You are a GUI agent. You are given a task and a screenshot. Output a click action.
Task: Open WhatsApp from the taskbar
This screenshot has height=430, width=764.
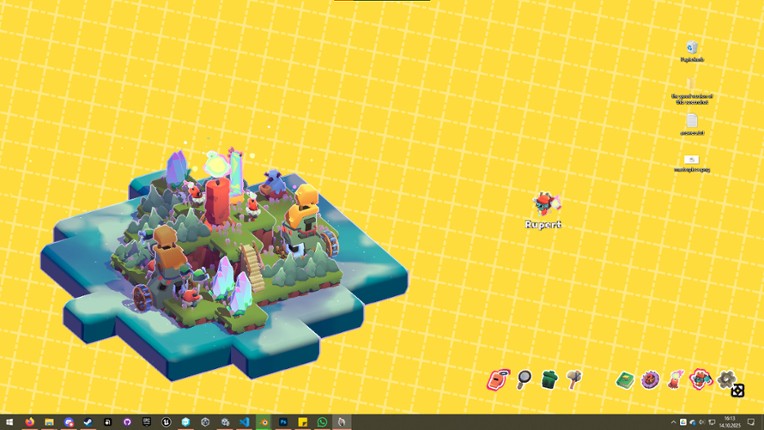point(322,422)
